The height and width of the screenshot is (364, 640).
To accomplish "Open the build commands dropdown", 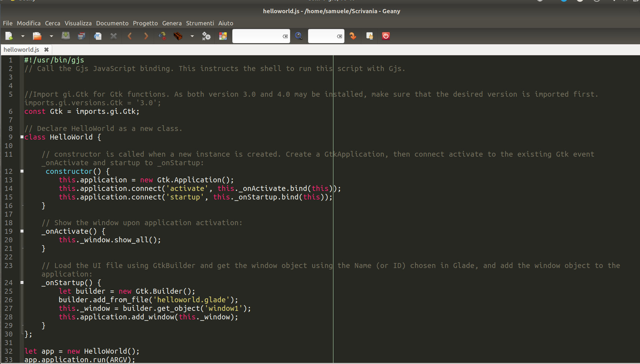I will pyautogui.click(x=192, y=36).
